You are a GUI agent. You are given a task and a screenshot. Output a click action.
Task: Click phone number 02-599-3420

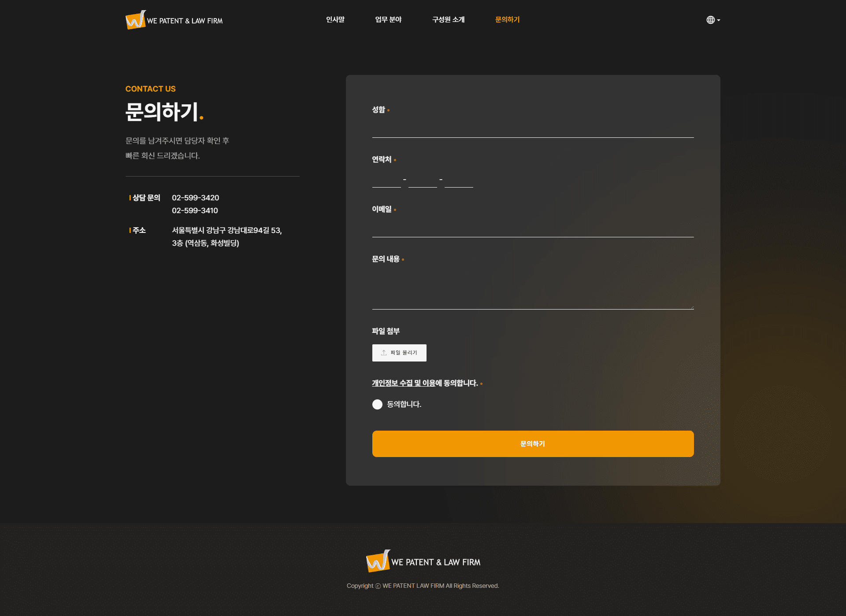pyautogui.click(x=195, y=198)
